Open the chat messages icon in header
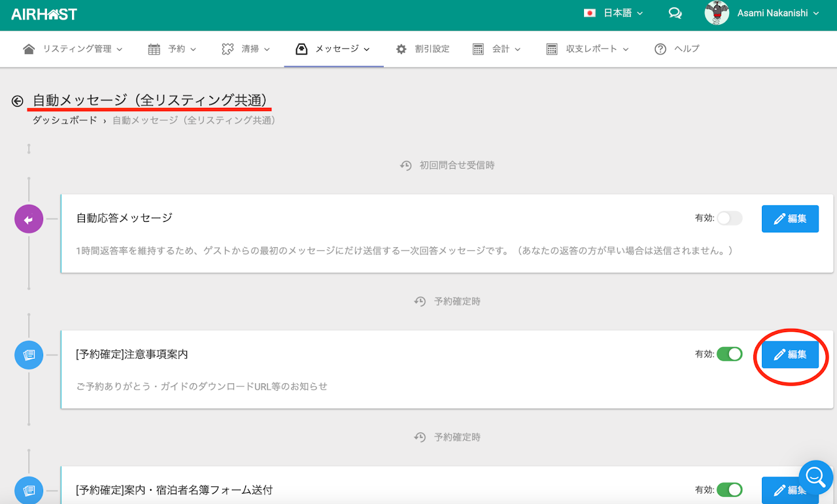 pyautogui.click(x=675, y=14)
